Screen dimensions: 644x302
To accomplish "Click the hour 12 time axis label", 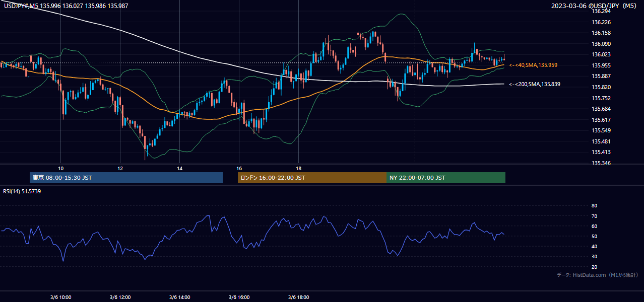I will tap(120, 168).
